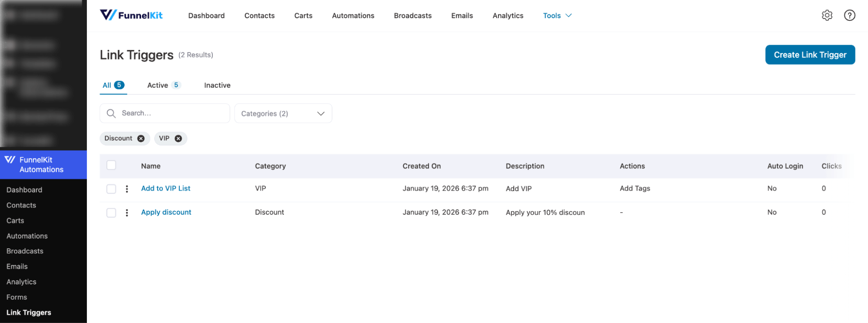Open Automations in the sidebar
868x323 pixels.
click(x=27, y=236)
